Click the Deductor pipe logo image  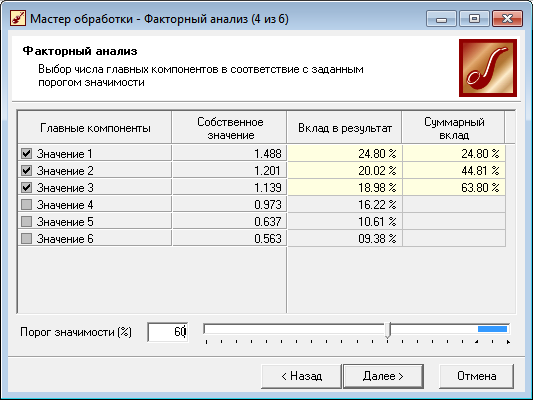488,68
